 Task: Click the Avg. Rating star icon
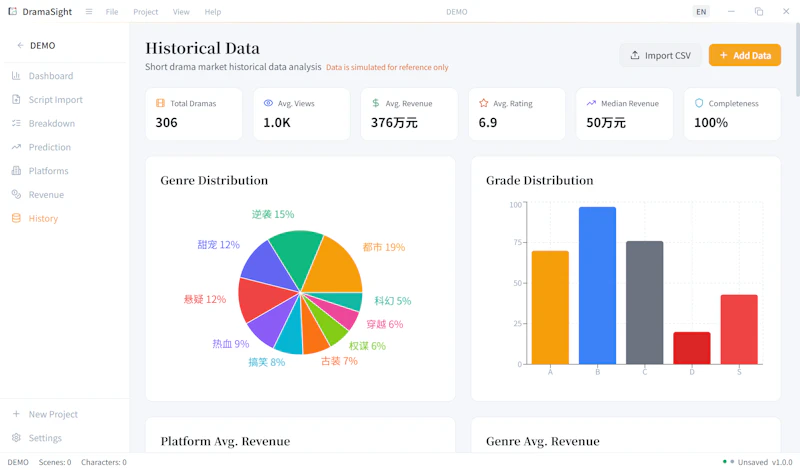click(484, 103)
